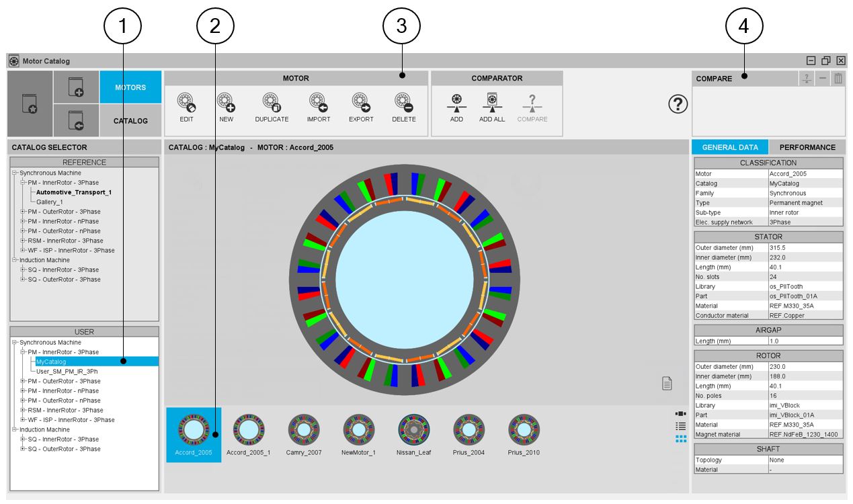Click the IMPORT motor icon
853x504 pixels.
pyautogui.click(x=318, y=103)
